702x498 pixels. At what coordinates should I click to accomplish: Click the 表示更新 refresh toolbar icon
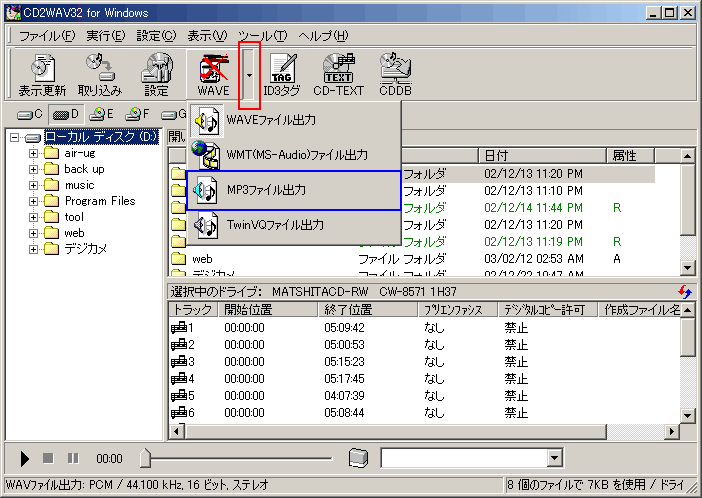(x=42, y=75)
